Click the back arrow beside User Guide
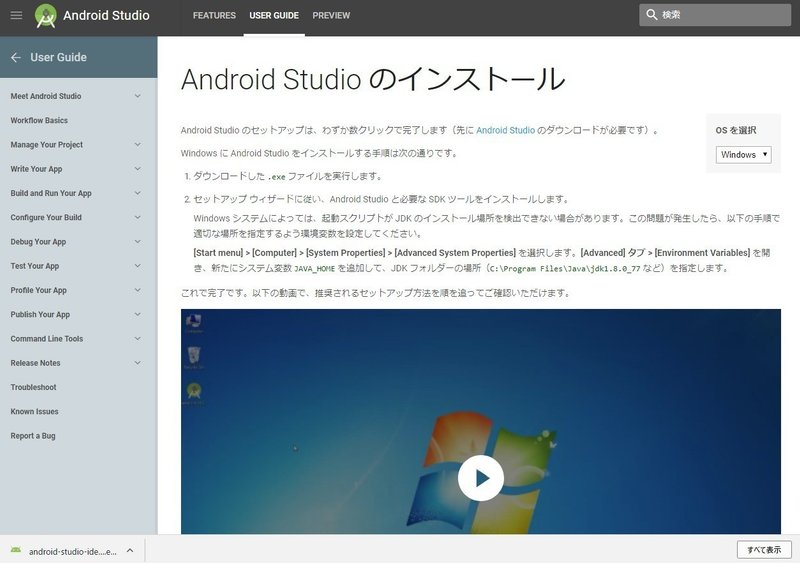This screenshot has height=563, width=800. [x=16, y=57]
